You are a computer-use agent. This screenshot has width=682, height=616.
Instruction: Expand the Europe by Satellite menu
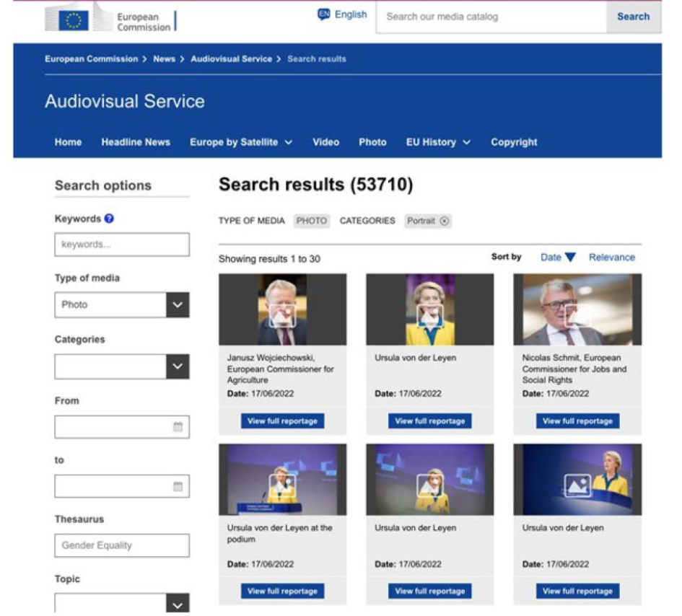coord(241,142)
